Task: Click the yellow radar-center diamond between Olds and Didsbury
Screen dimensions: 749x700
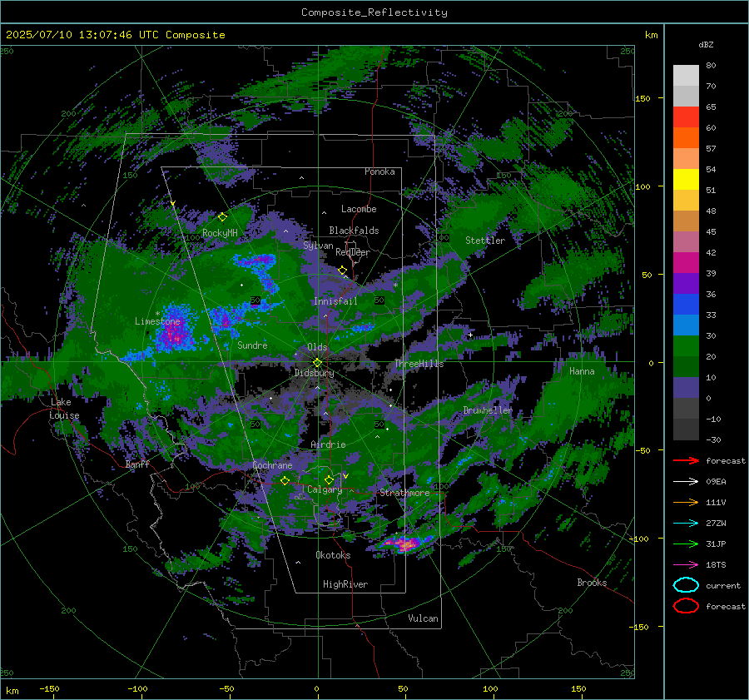Action: pyautogui.click(x=317, y=363)
